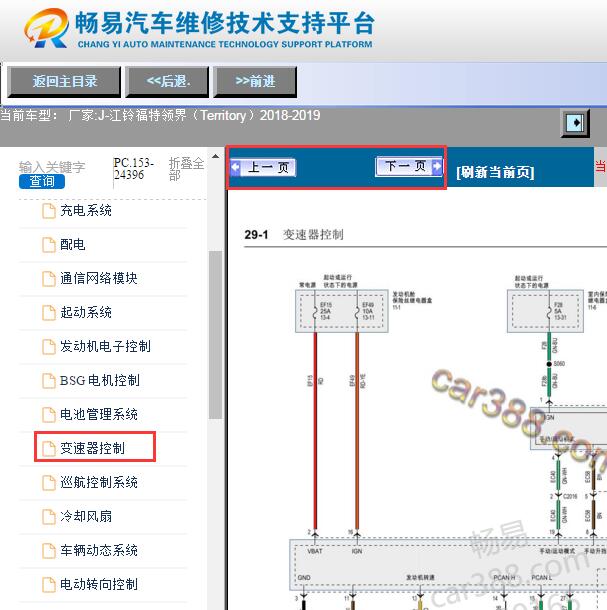Open the 充电系统 page icon

(49, 211)
